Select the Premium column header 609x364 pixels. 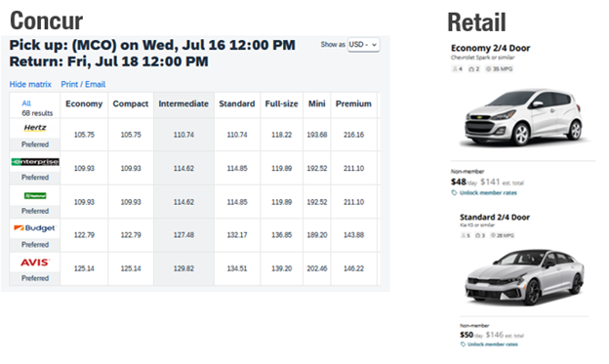[x=353, y=103]
